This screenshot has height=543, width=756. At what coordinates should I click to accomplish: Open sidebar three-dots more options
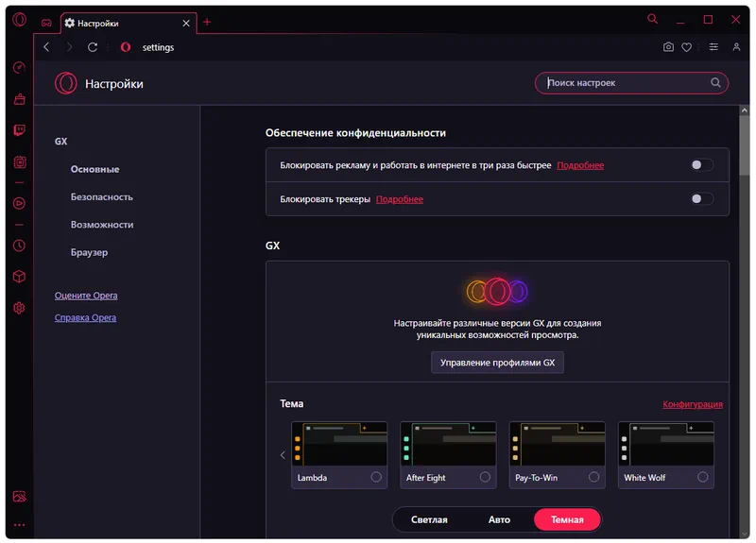pyautogui.click(x=19, y=525)
